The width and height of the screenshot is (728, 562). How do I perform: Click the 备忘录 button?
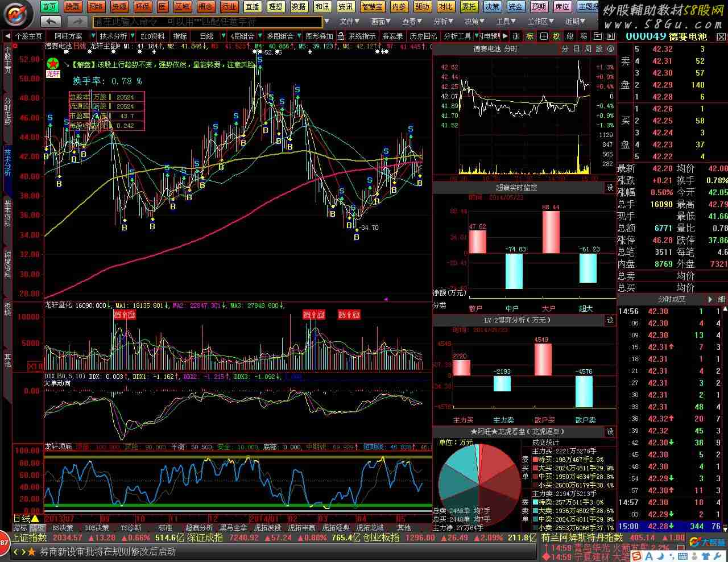tap(392, 36)
